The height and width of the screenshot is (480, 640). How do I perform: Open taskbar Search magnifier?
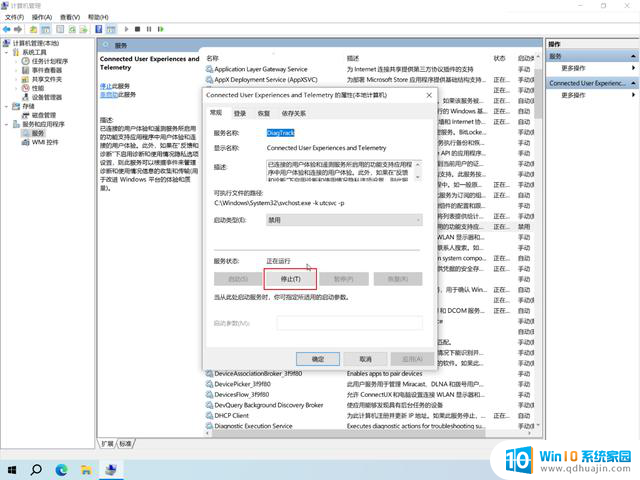36,470
